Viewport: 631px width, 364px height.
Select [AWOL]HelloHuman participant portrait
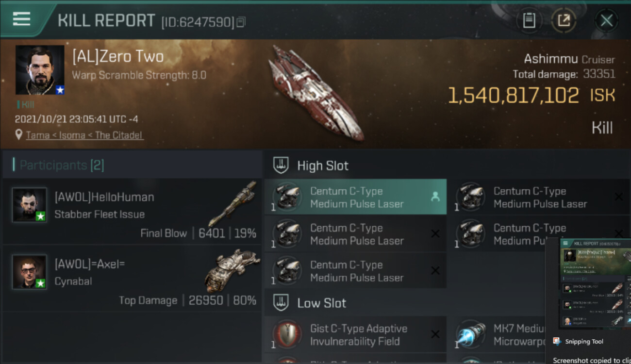click(x=29, y=205)
